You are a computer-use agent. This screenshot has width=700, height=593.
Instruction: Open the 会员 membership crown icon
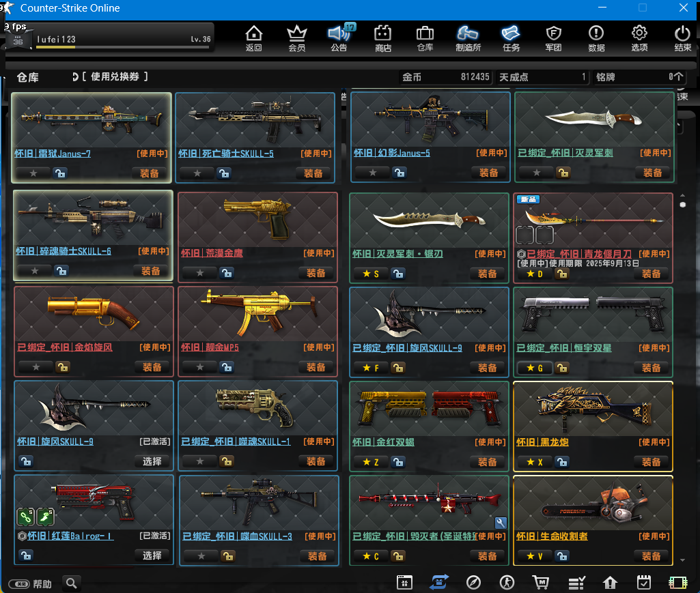tap(296, 38)
